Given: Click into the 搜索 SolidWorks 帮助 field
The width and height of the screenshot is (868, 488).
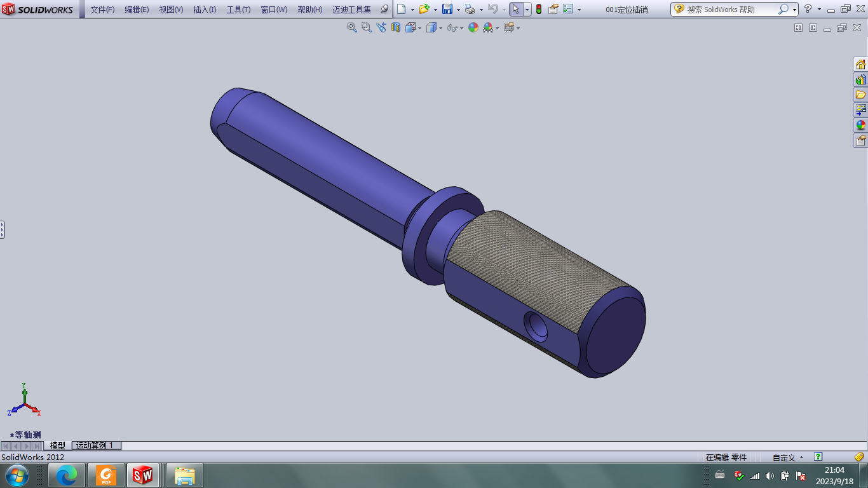Looking at the screenshot, I should point(731,10).
